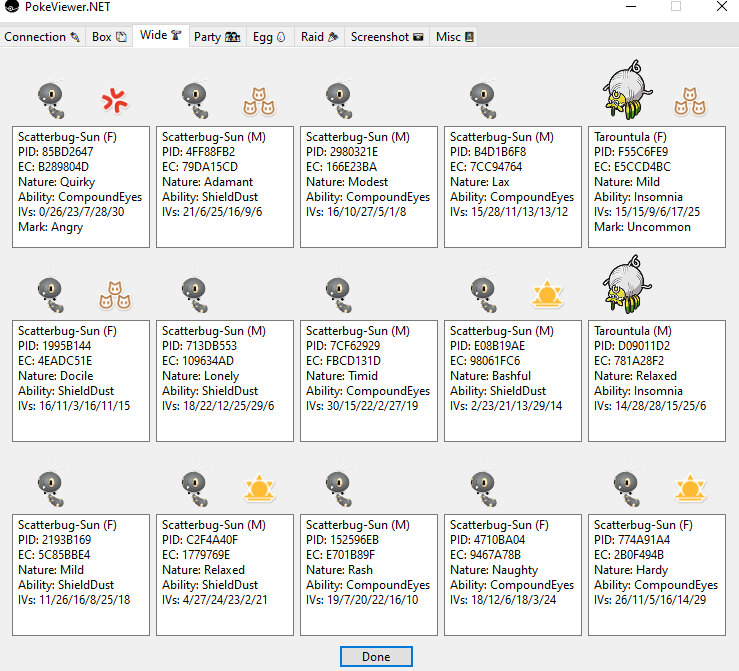Click Scatterbug sprite above PID 774A91A4
Screen dimensions: 739x671
(627, 486)
